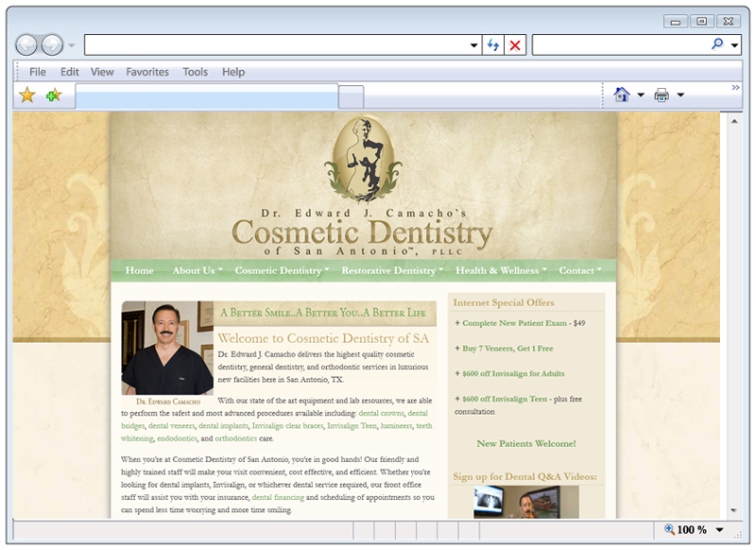The height and width of the screenshot is (550, 756).
Task: Open the Help menu
Action: pyautogui.click(x=233, y=72)
